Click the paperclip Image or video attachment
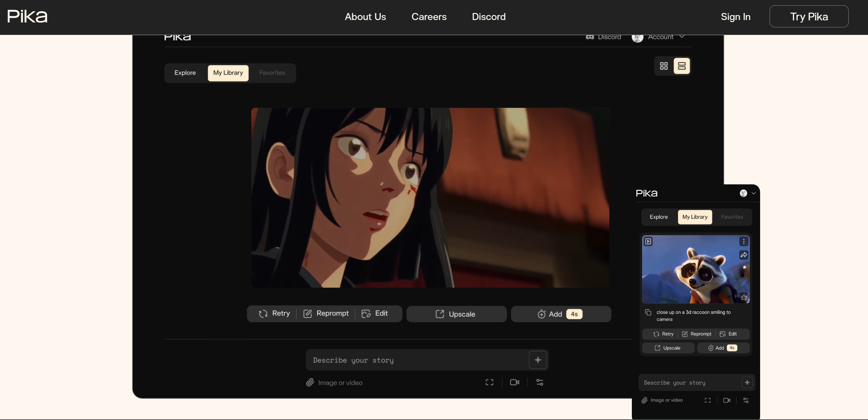 [x=310, y=382]
